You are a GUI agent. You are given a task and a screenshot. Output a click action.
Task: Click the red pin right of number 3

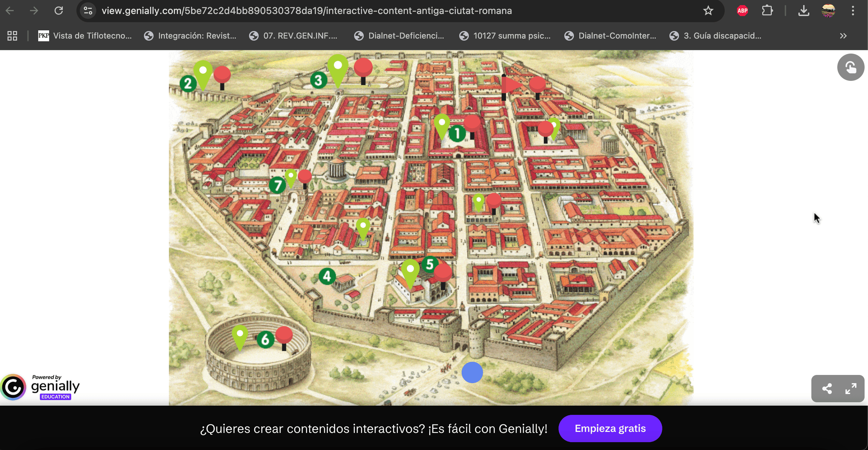pyautogui.click(x=363, y=71)
